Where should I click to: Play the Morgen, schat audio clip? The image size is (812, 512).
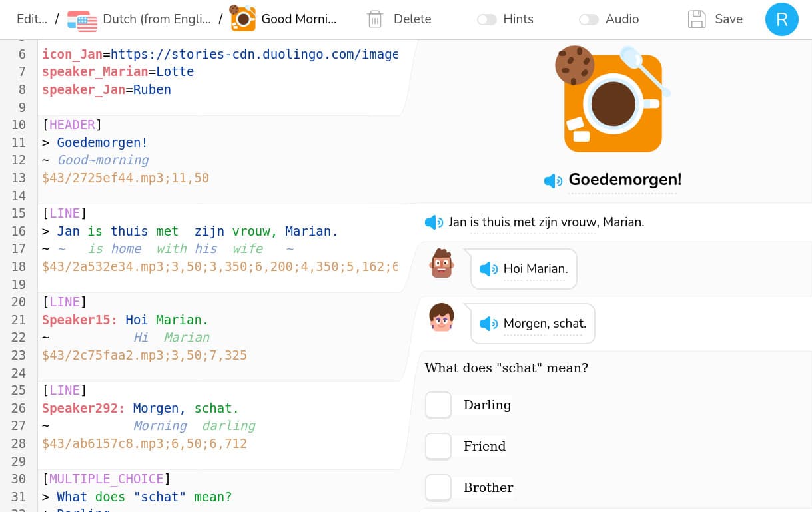(488, 324)
